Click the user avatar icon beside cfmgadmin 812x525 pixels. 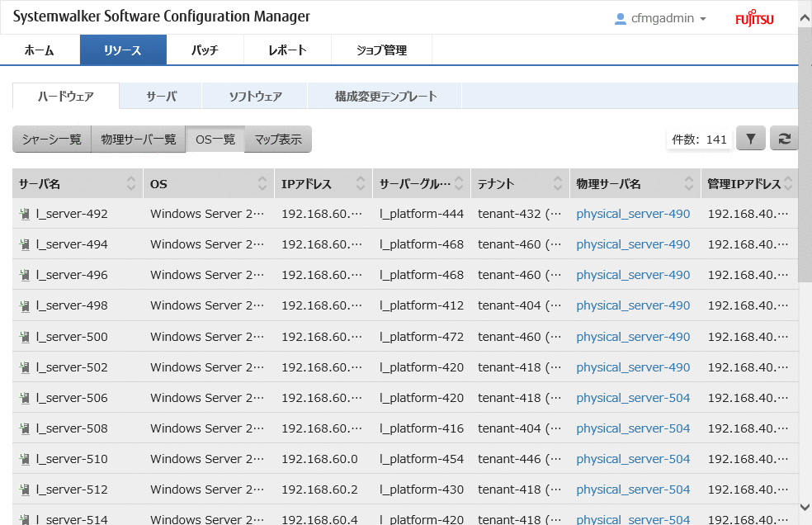tap(620, 19)
